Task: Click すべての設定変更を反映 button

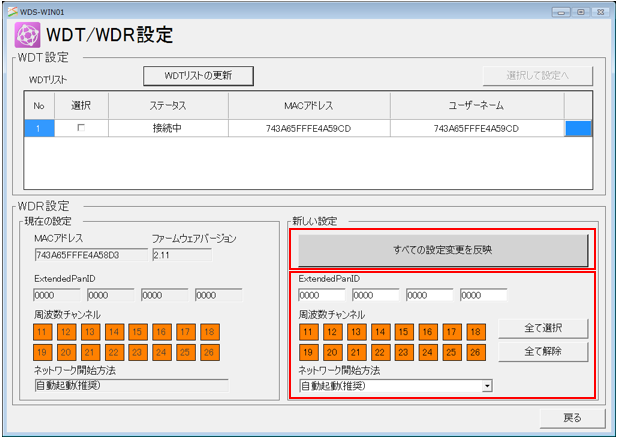Action: (x=442, y=250)
